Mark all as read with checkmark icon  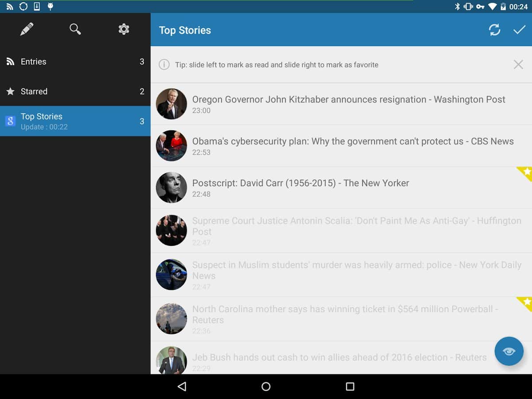(519, 30)
